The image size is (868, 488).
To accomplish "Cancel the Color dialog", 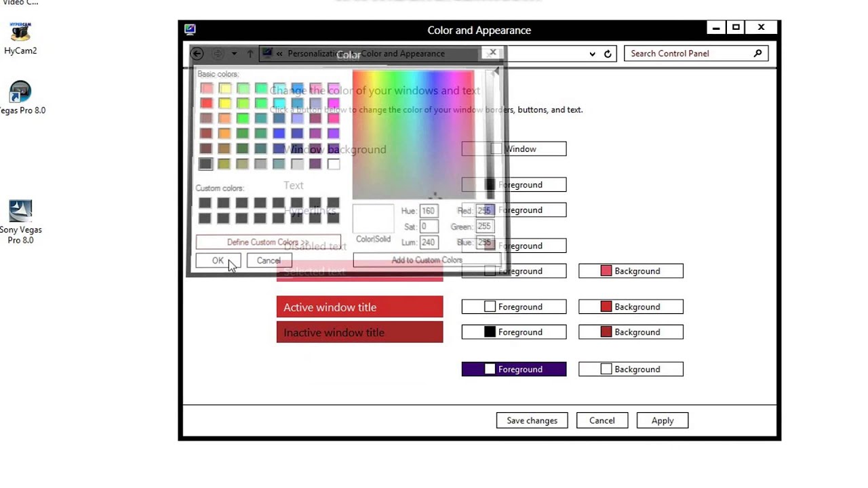I will pos(269,260).
